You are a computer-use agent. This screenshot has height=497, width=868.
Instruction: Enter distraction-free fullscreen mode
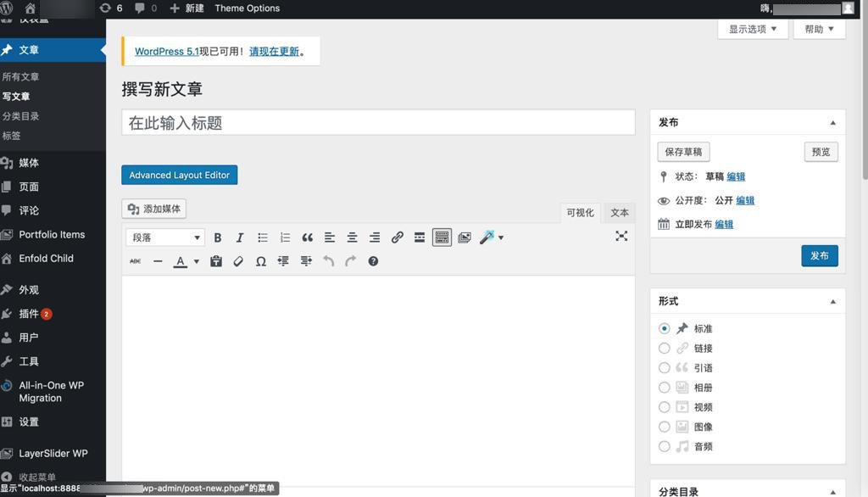click(621, 237)
